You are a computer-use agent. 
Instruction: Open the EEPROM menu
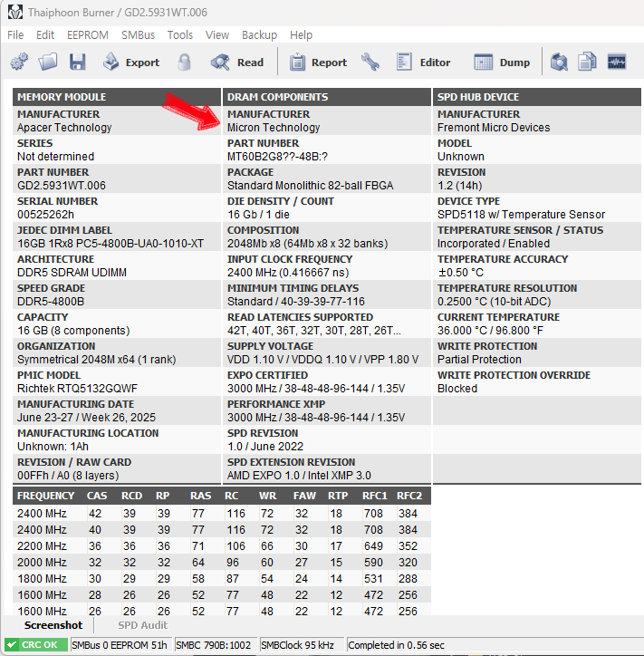[88, 34]
